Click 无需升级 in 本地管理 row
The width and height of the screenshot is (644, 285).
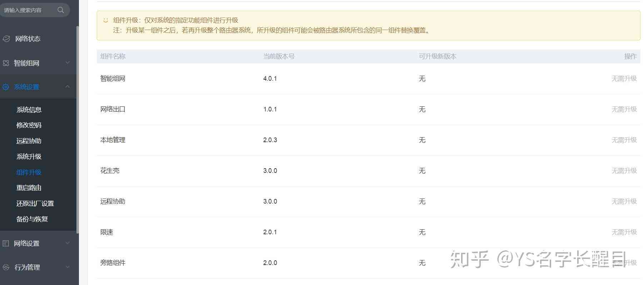624,140
